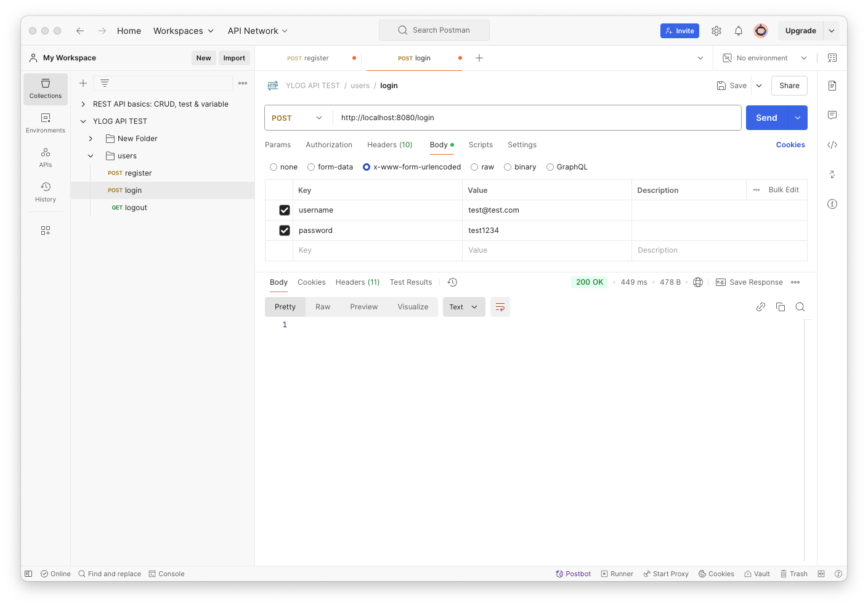Viewport: 868px width, 607px height.
Task: Open the Upgrade dropdown arrow
Action: [x=832, y=31]
